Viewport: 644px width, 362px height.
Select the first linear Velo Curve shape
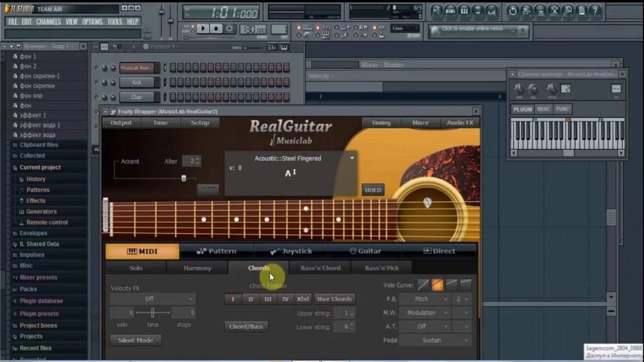click(x=424, y=285)
